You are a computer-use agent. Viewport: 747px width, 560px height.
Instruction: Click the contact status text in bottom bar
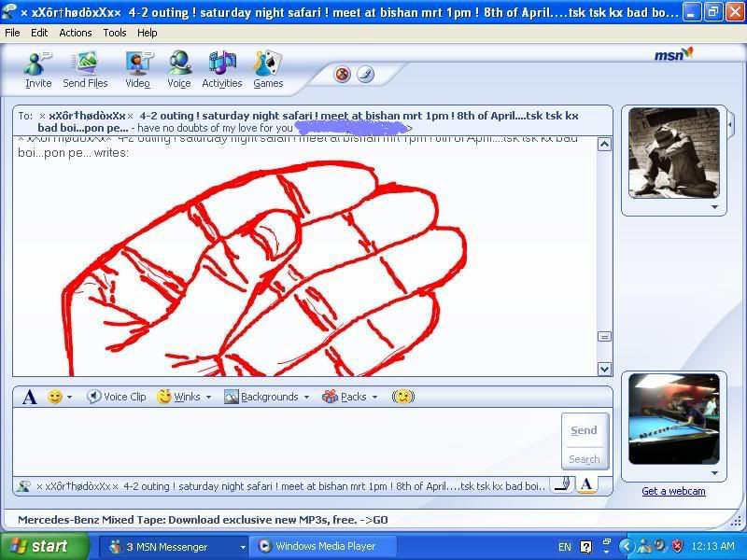pyautogui.click(x=290, y=486)
